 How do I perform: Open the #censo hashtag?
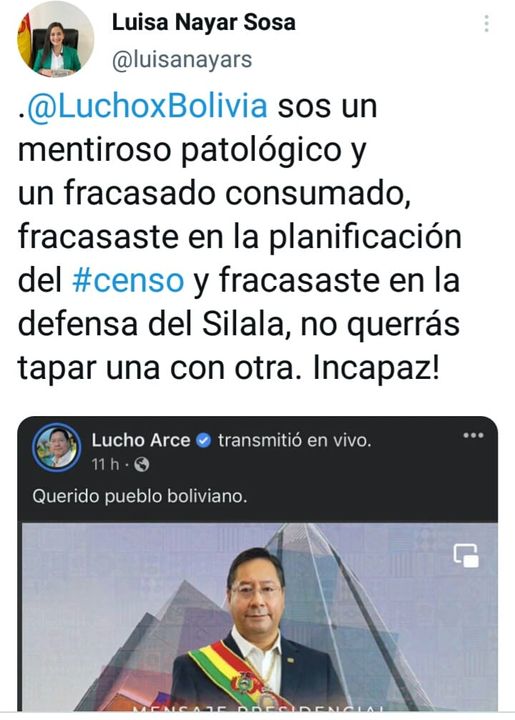point(128,281)
